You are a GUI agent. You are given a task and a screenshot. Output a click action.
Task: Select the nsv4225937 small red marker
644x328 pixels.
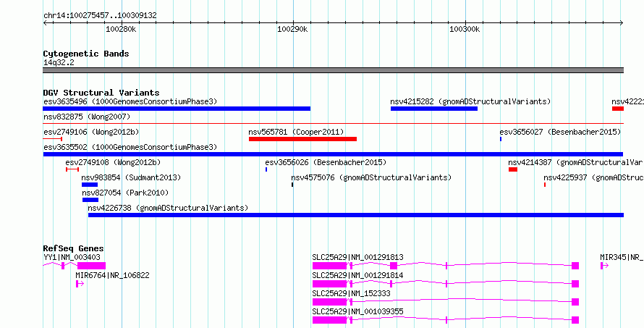click(x=545, y=185)
